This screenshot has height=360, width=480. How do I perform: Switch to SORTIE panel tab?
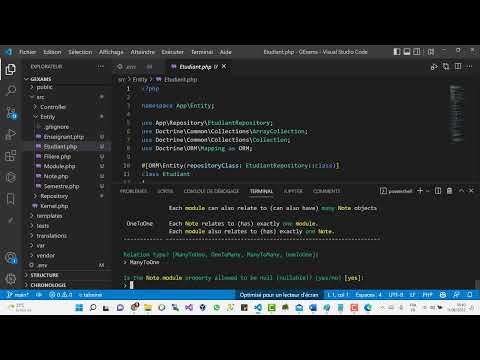165,191
